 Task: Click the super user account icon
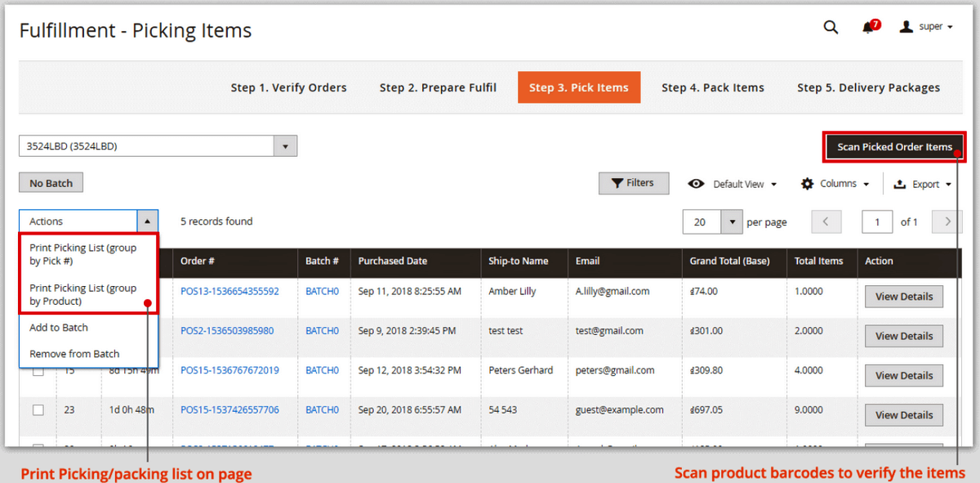click(906, 27)
